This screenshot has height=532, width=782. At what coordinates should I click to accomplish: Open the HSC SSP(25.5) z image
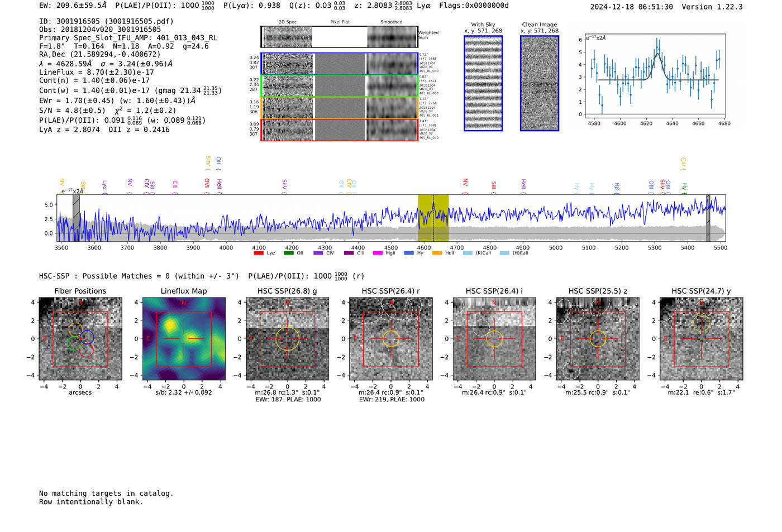coord(598,339)
